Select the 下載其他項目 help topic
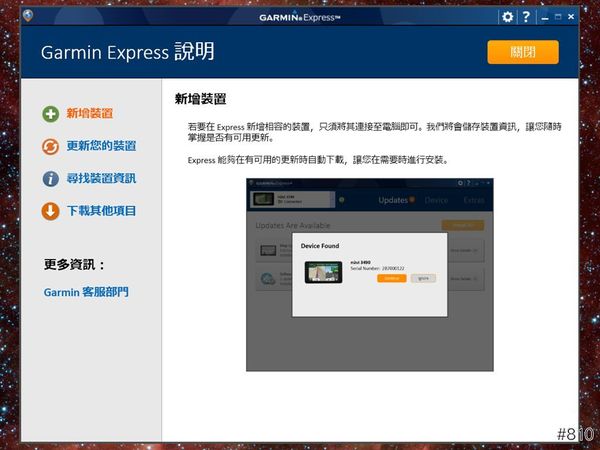This screenshot has height=450, width=600. pyautogui.click(x=101, y=211)
